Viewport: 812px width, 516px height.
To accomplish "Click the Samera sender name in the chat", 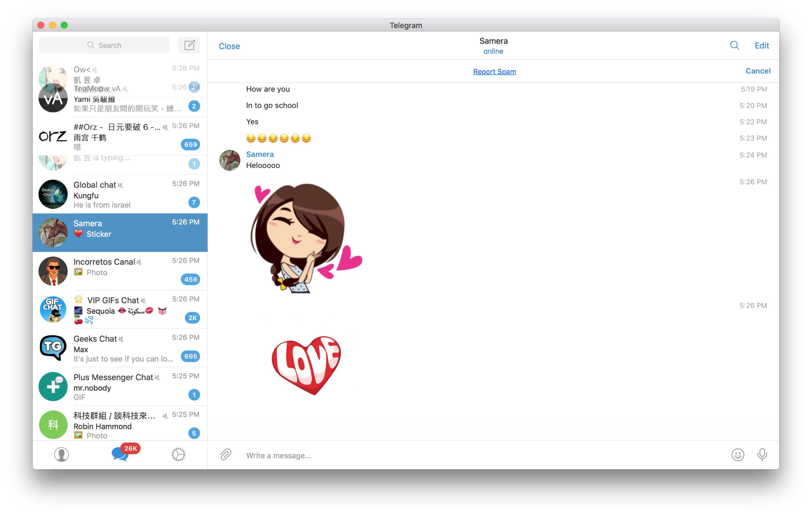I will coord(260,154).
